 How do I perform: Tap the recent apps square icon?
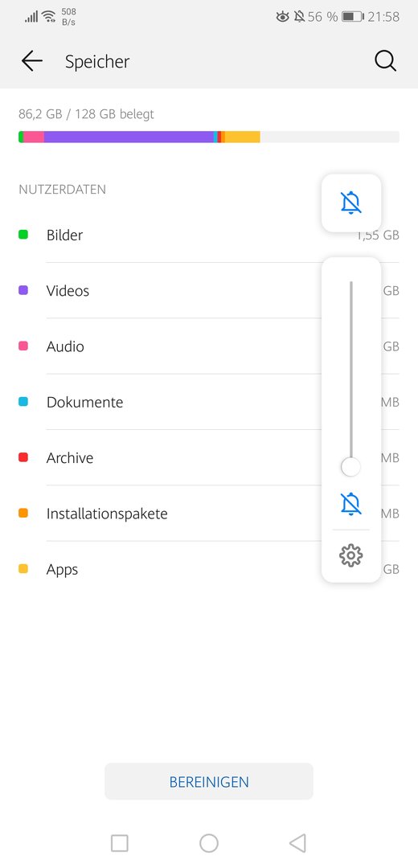click(x=120, y=843)
